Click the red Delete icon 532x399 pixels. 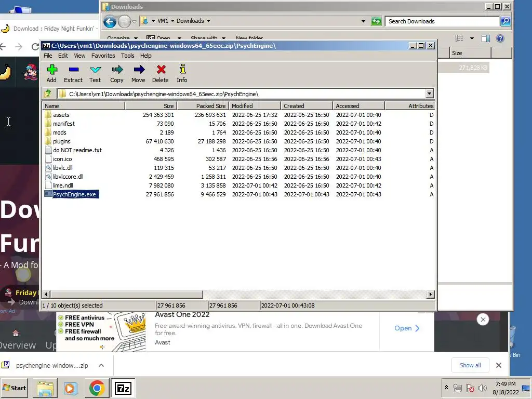[161, 74]
